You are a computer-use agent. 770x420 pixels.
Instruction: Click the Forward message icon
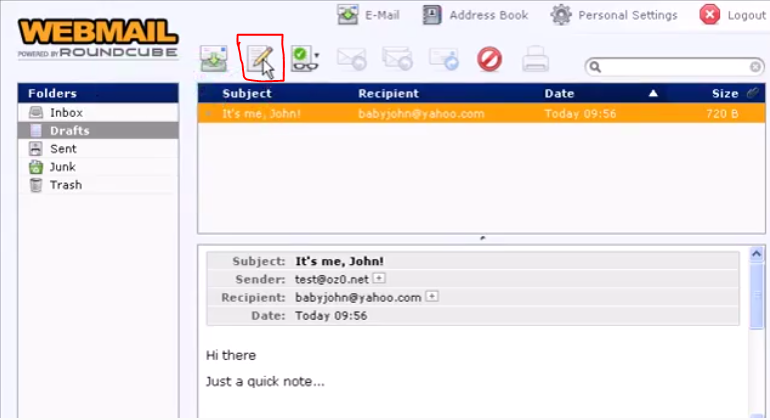(444, 59)
